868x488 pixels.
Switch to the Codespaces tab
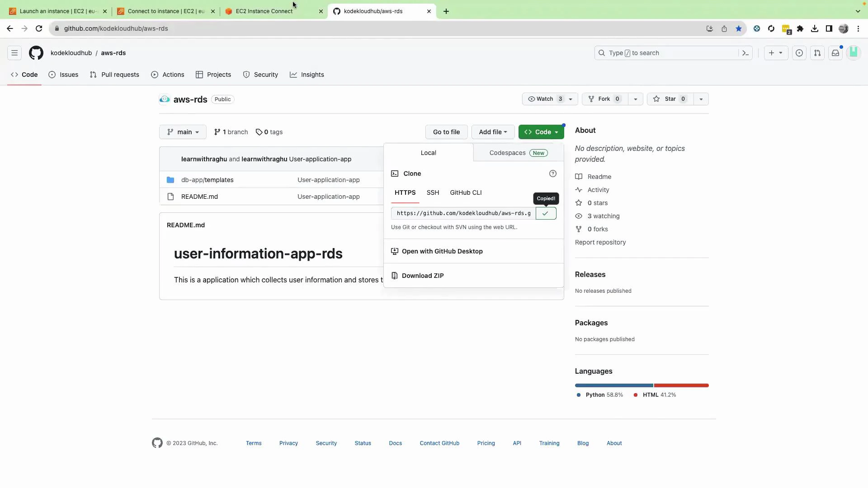507,153
